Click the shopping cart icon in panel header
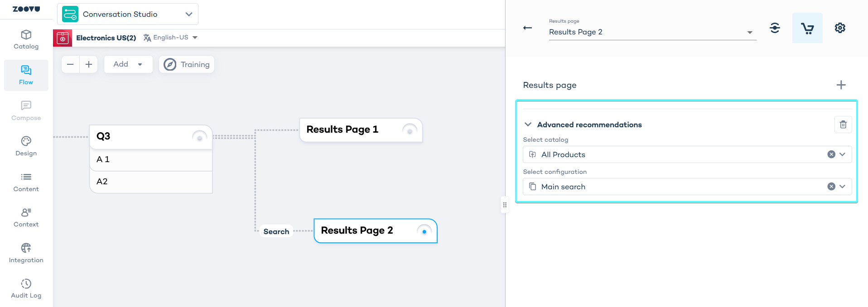Image resolution: width=868 pixels, height=307 pixels. 807,28
